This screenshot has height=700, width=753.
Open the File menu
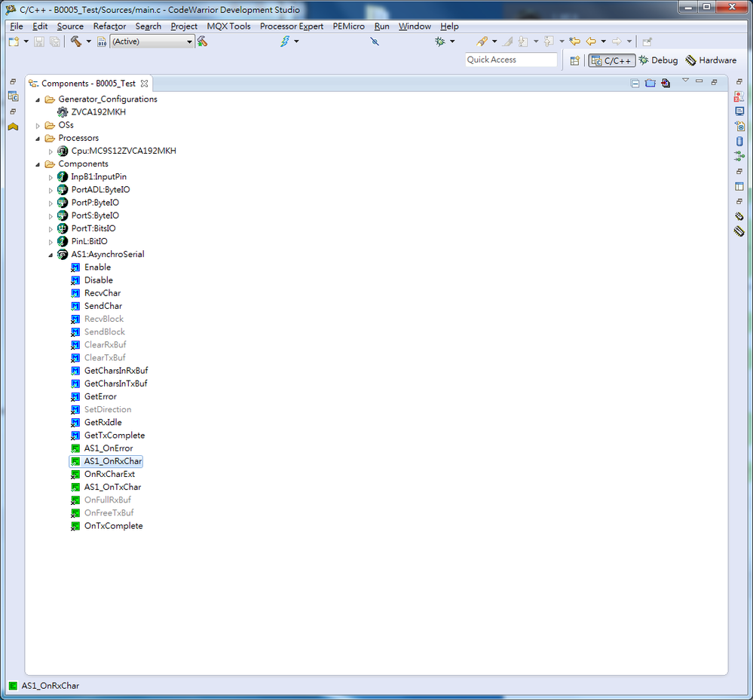point(17,26)
